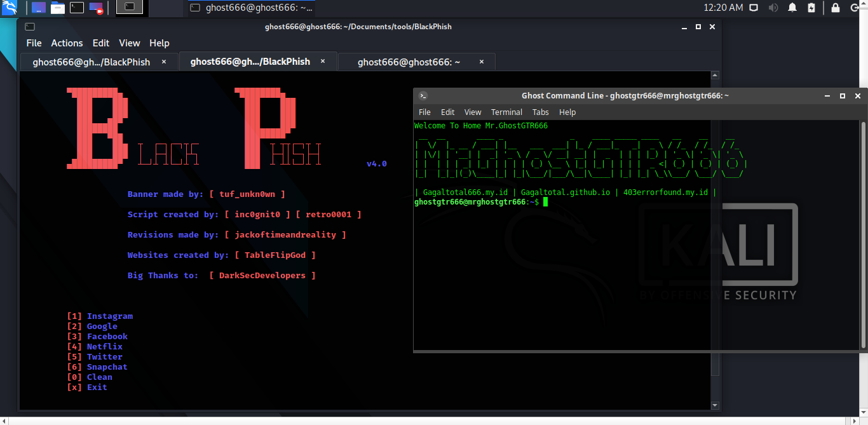
Task: View the battery status icon
Action: 811,8
